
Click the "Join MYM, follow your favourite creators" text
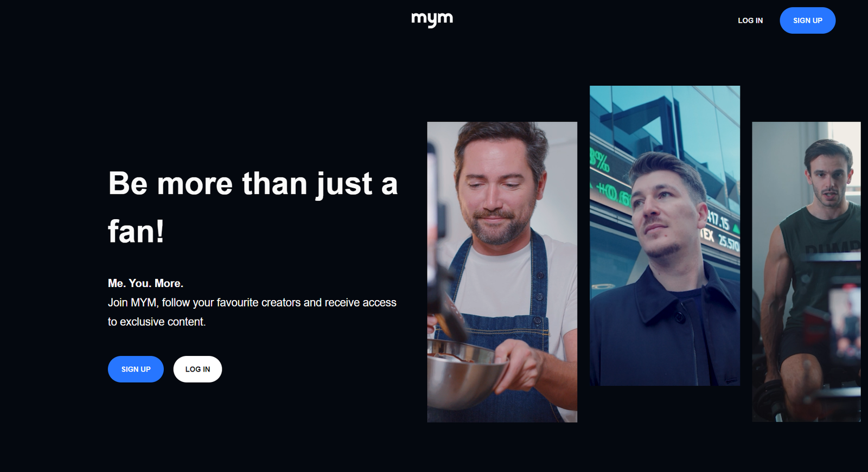[x=204, y=303]
